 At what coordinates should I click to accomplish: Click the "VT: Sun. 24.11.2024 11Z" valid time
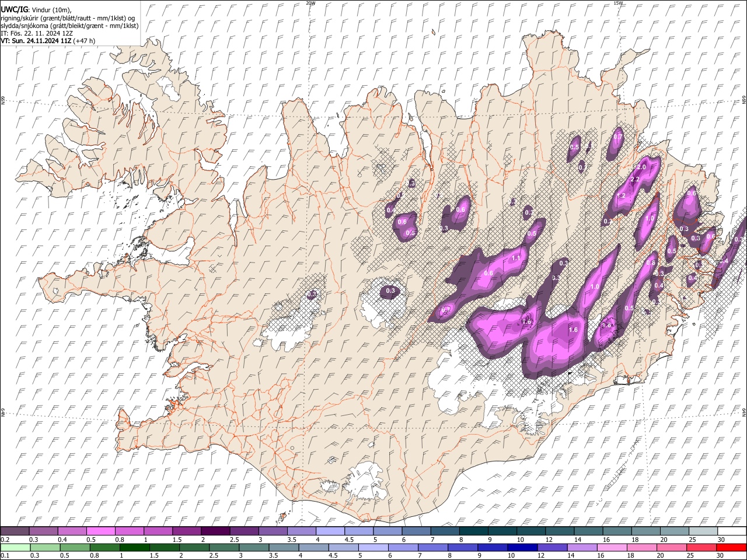[x=36, y=41]
